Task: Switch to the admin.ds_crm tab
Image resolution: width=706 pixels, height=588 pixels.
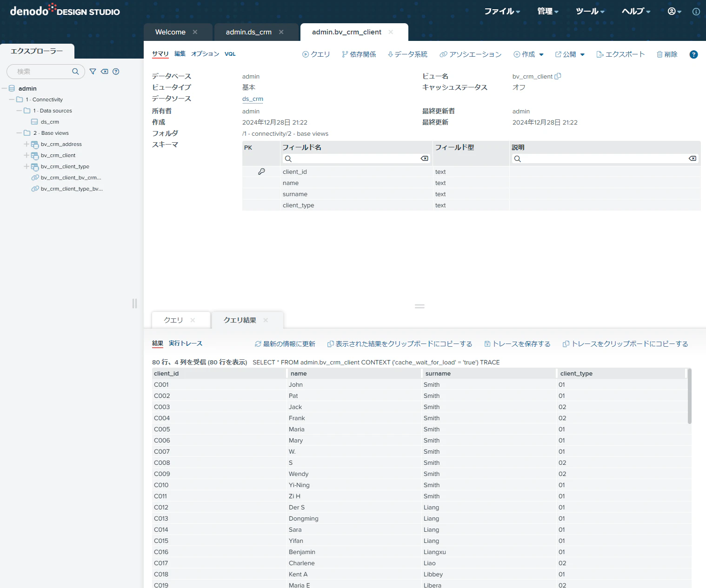Action: click(x=248, y=32)
